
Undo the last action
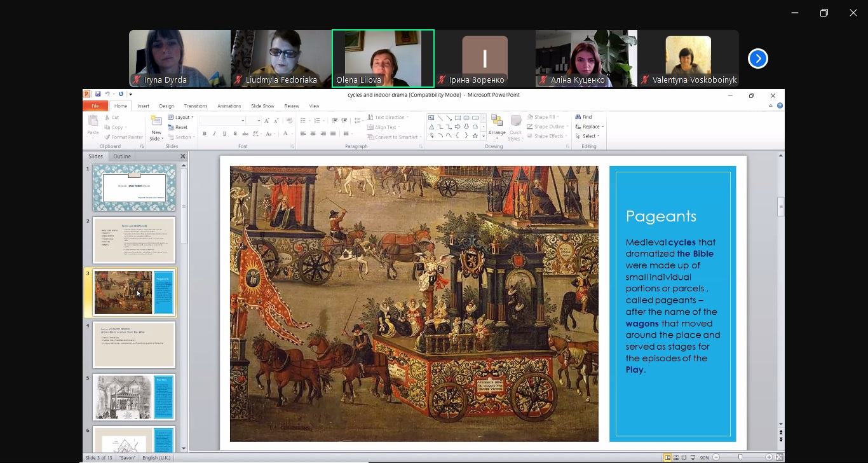coord(107,94)
